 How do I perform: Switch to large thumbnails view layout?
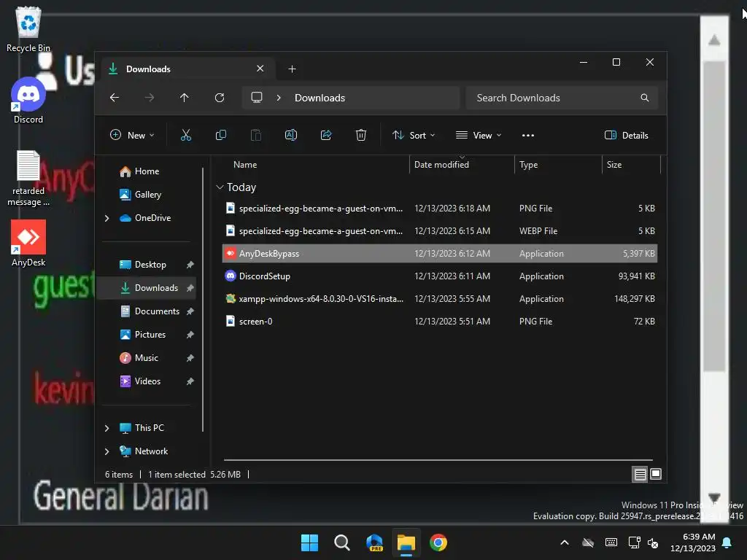coord(656,474)
